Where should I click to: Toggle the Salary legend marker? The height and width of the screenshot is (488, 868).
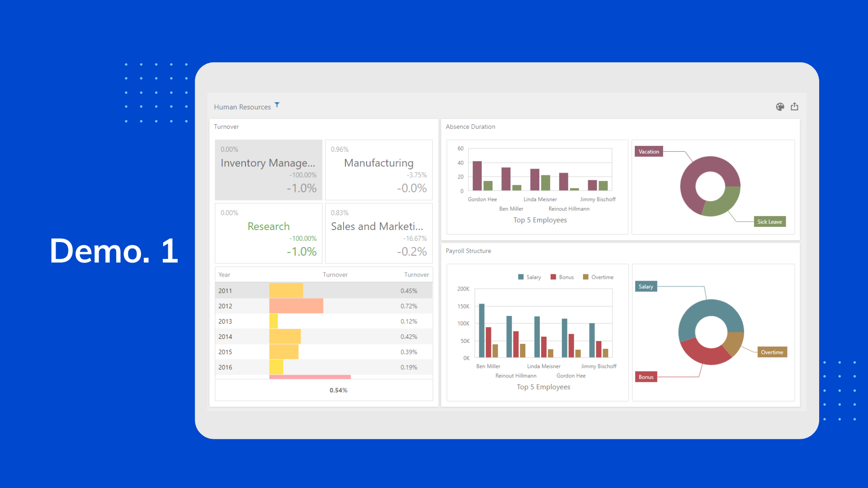point(521,277)
